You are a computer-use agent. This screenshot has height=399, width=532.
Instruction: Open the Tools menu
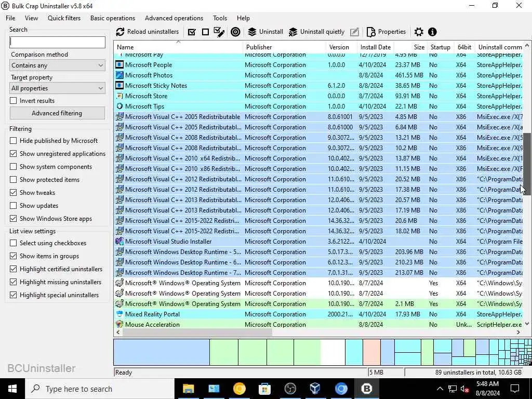[220, 18]
